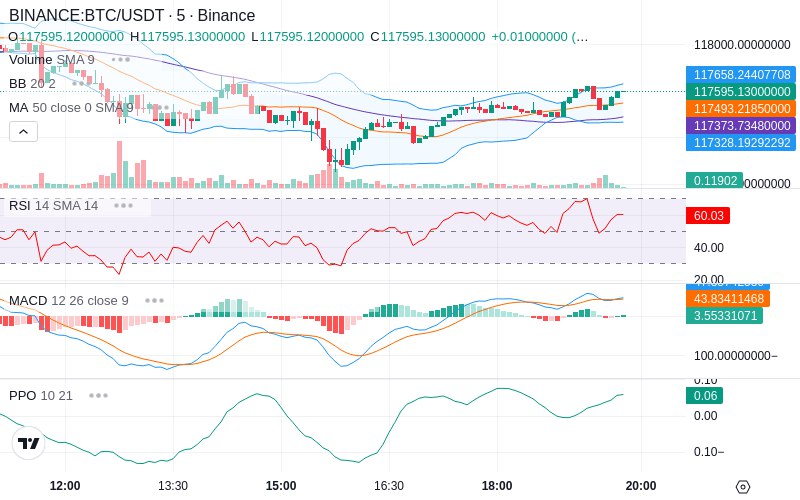800x500 pixels.
Task: Click the 15:00 time axis label
Action: (x=281, y=486)
